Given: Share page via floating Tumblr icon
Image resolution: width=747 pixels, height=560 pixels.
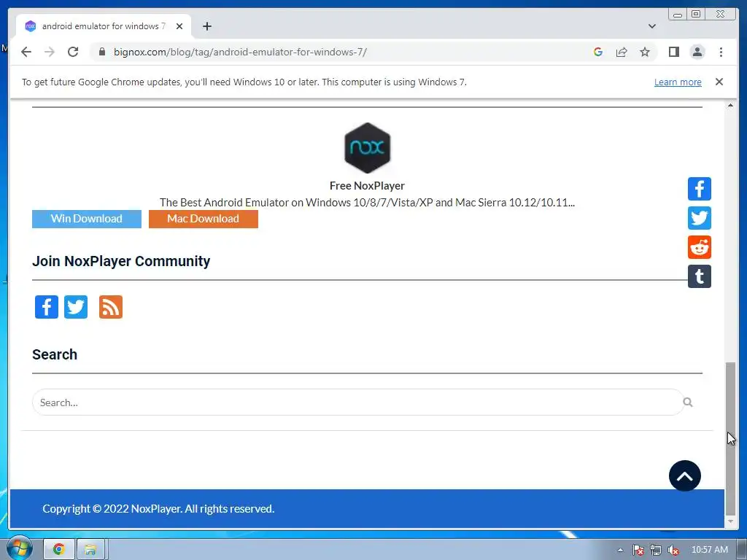Looking at the screenshot, I should point(700,276).
